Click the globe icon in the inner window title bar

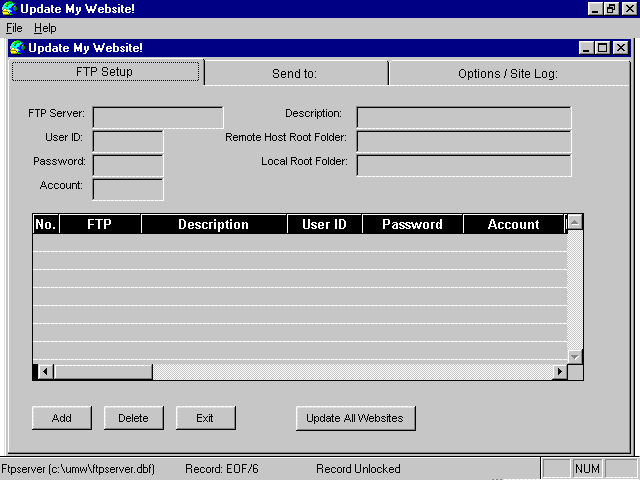[x=17, y=47]
